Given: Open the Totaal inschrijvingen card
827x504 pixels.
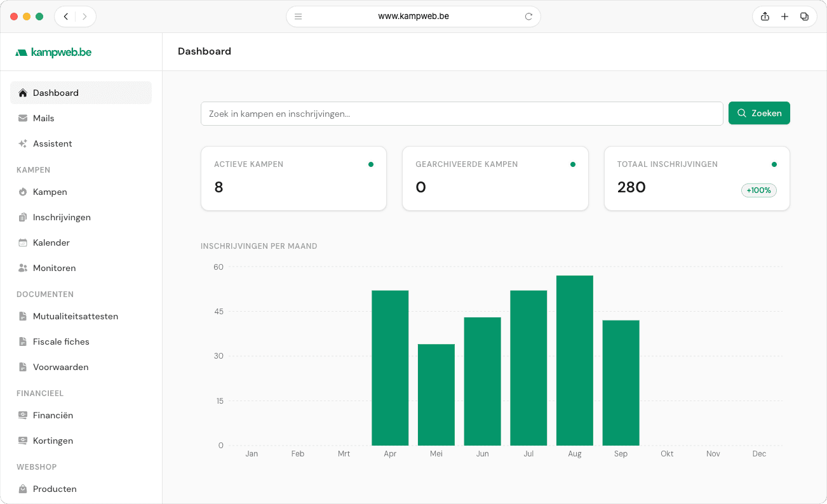Looking at the screenshot, I should pos(697,178).
